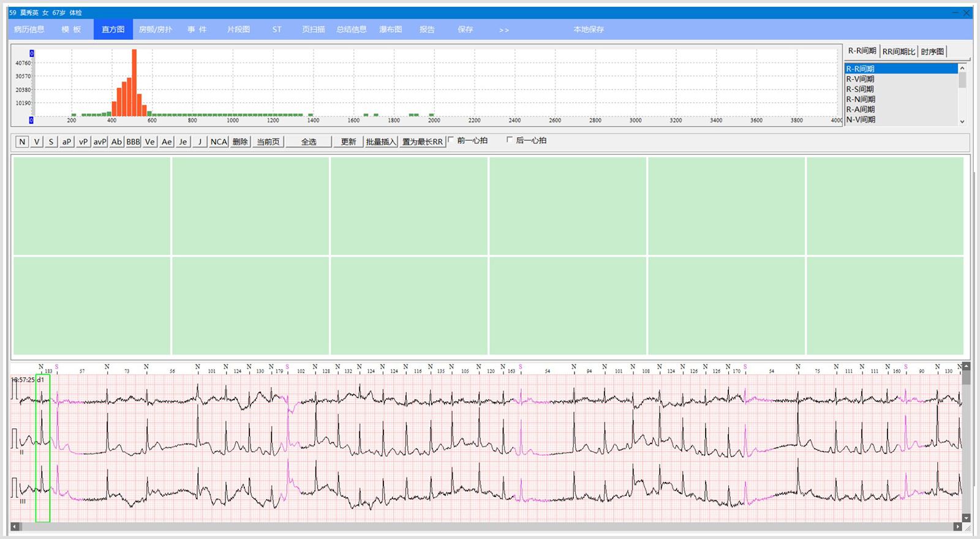This screenshot has width=980, height=539.
Task: Click the avP beat type button
Action: click(100, 141)
